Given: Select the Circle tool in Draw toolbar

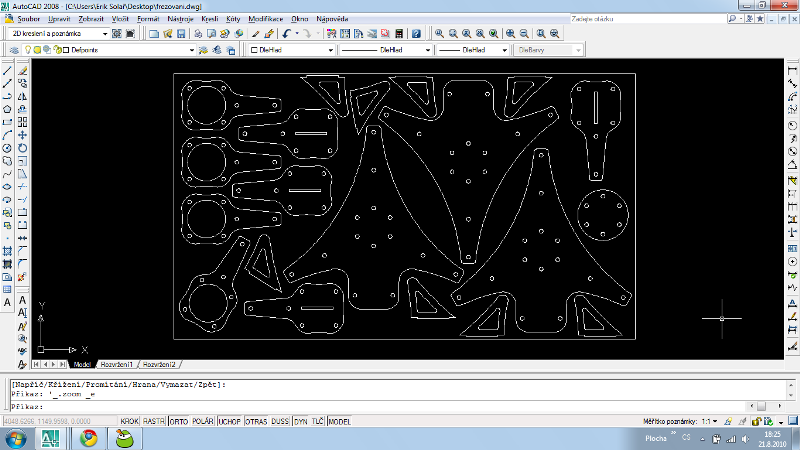Looking at the screenshot, I should 7,147.
